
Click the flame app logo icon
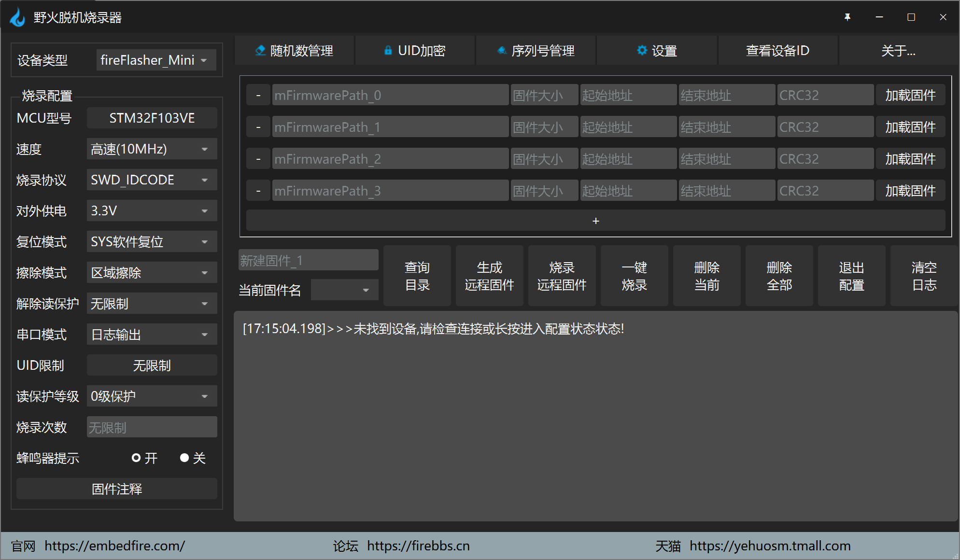(x=17, y=17)
